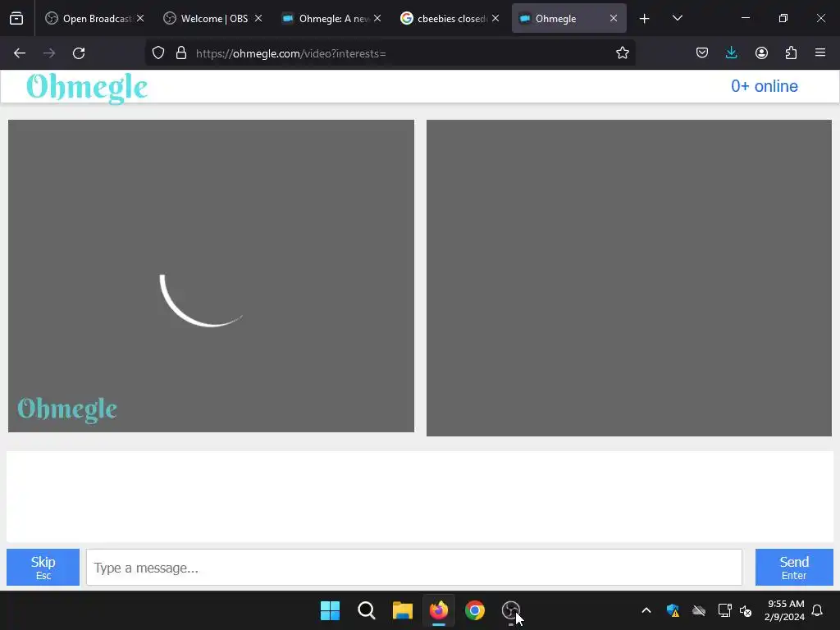Image resolution: width=840 pixels, height=630 pixels.
Task: Open tracking protection shield panel
Action: (158, 53)
